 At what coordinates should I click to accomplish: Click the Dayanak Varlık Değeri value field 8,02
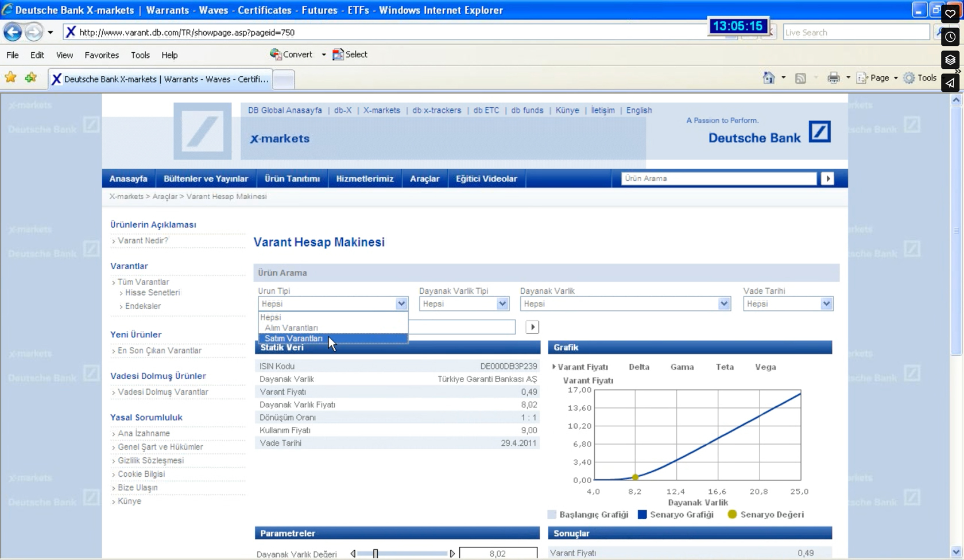point(498,554)
